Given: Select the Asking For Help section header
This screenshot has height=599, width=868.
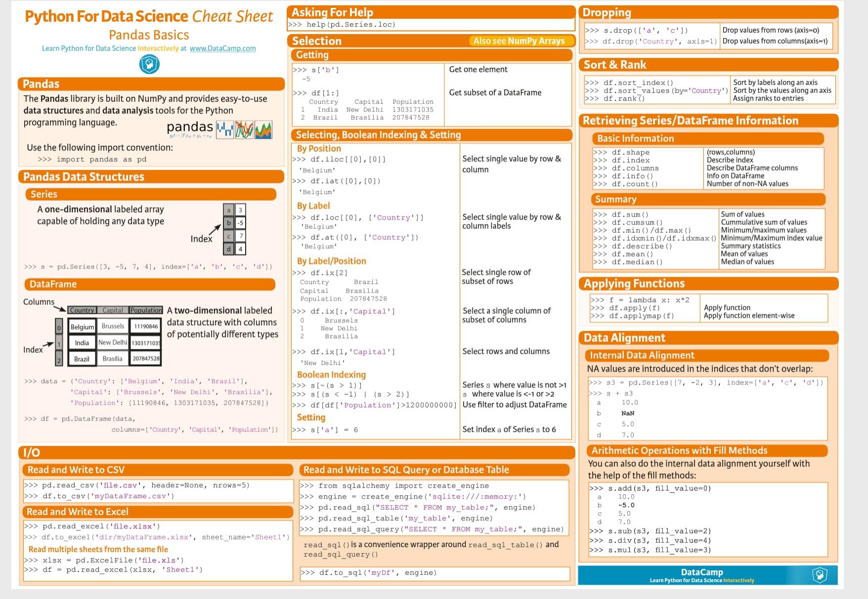Looking at the screenshot, I should (332, 12).
